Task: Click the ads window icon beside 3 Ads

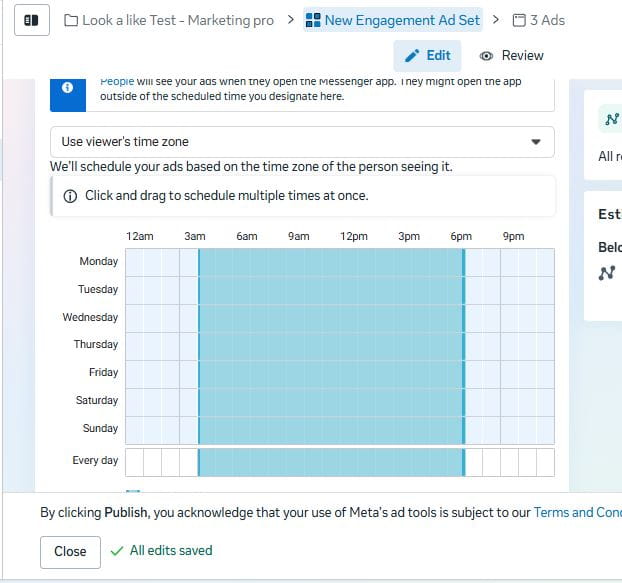Action: 519,20
